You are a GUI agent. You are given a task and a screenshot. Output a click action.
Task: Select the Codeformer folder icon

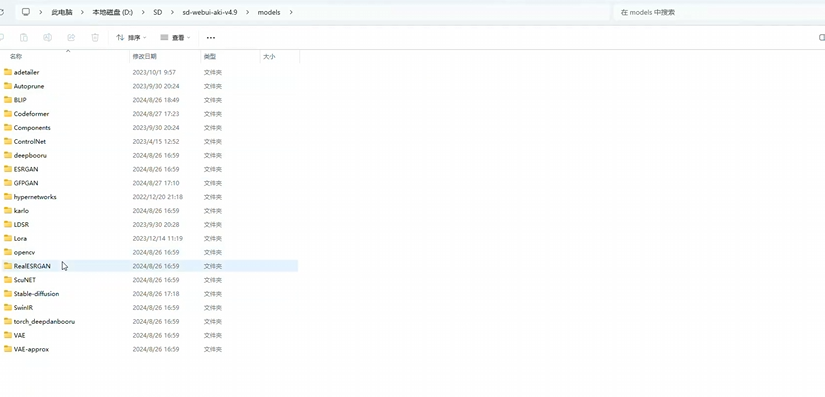8,114
